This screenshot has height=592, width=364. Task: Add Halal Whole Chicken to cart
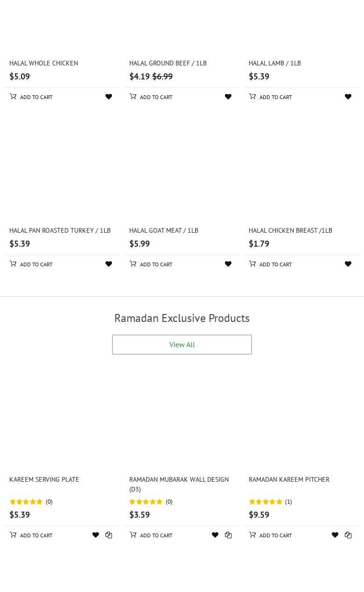[31, 97]
